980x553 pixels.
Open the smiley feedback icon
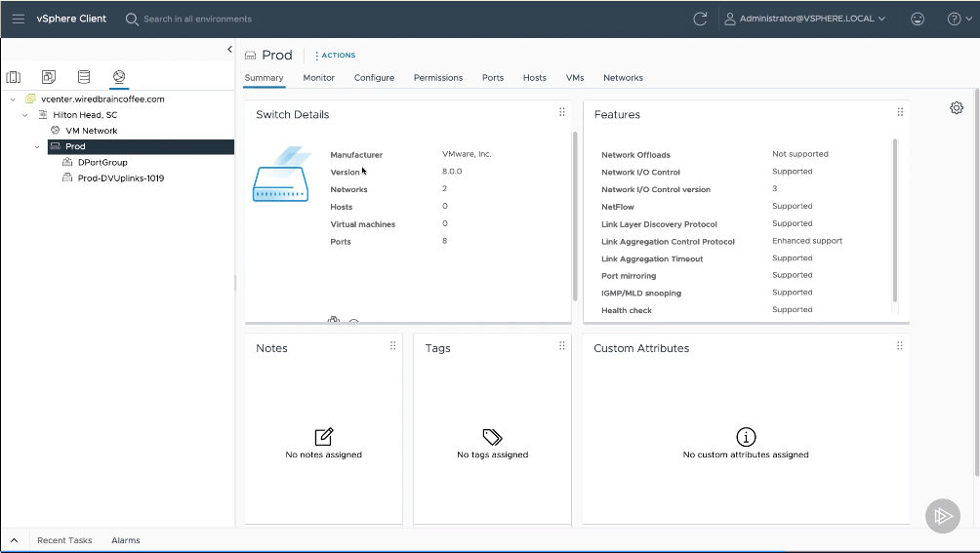coord(917,19)
